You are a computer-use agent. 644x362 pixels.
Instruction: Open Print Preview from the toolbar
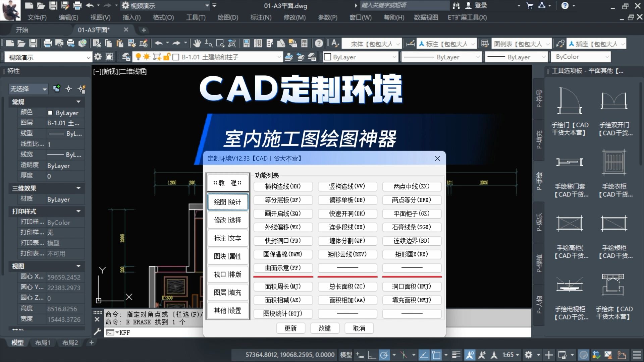pos(59,43)
